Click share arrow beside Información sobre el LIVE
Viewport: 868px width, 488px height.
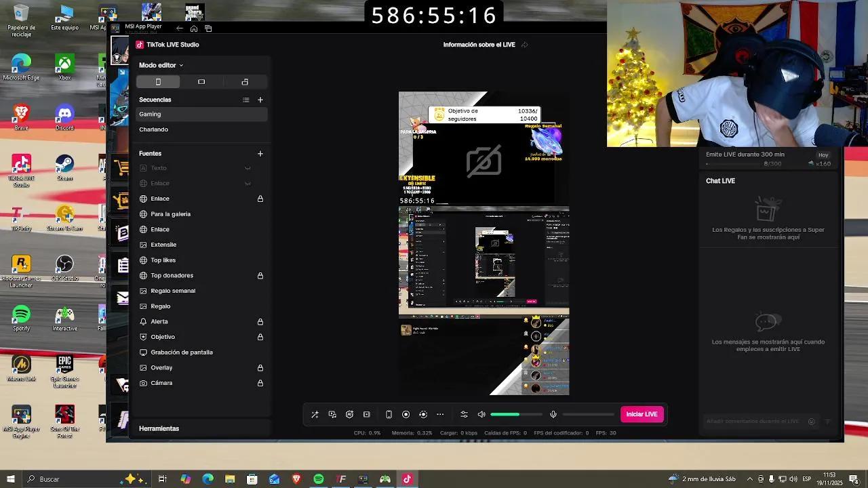(x=524, y=45)
